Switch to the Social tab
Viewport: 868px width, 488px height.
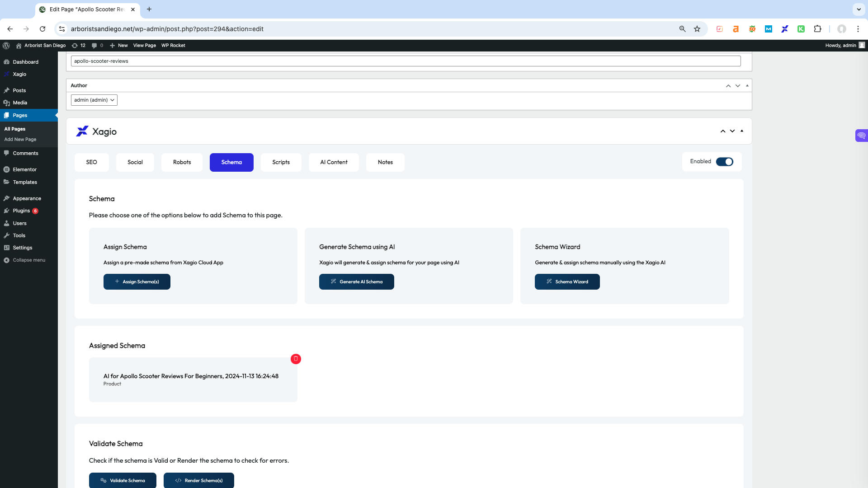point(135,162)
